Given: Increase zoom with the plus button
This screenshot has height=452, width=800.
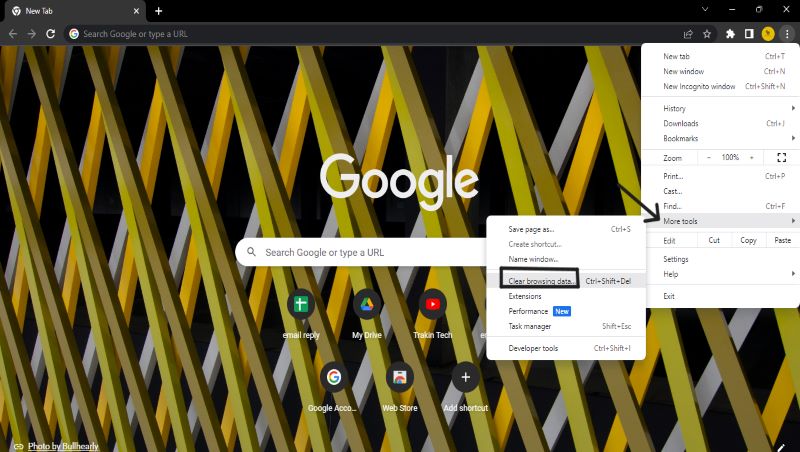Looking at the screenshot, I should point(752,158).
